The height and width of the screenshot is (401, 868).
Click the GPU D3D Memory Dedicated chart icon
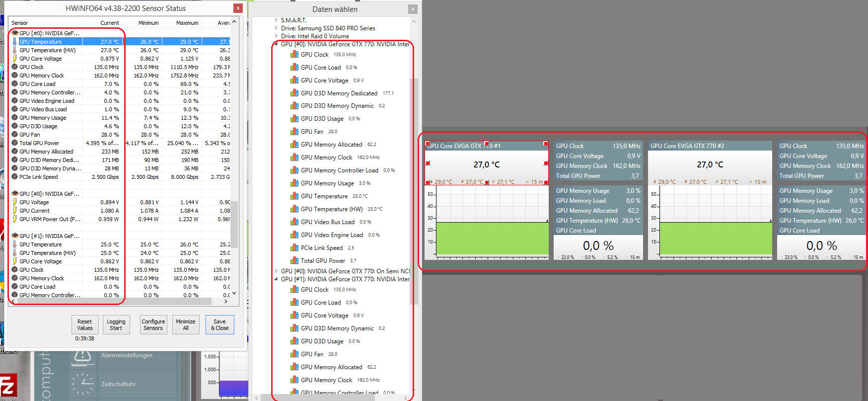tap(294, 93)
